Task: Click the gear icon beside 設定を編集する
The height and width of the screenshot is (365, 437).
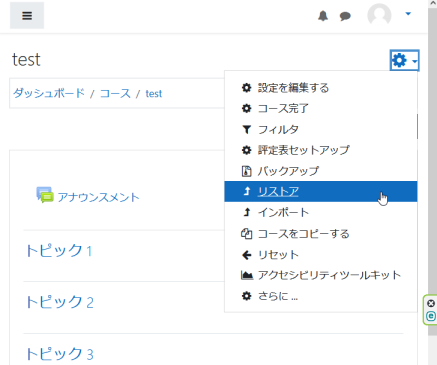Action: tap(246, 88)
